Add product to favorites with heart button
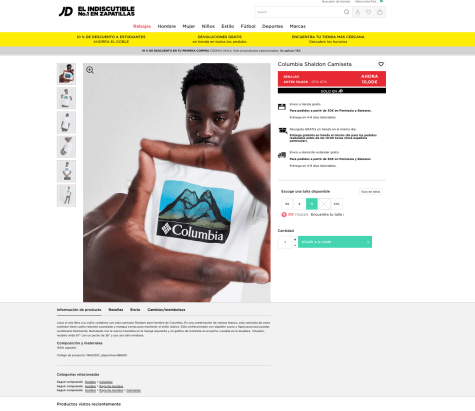475x411 pixels. click(381, 64)
